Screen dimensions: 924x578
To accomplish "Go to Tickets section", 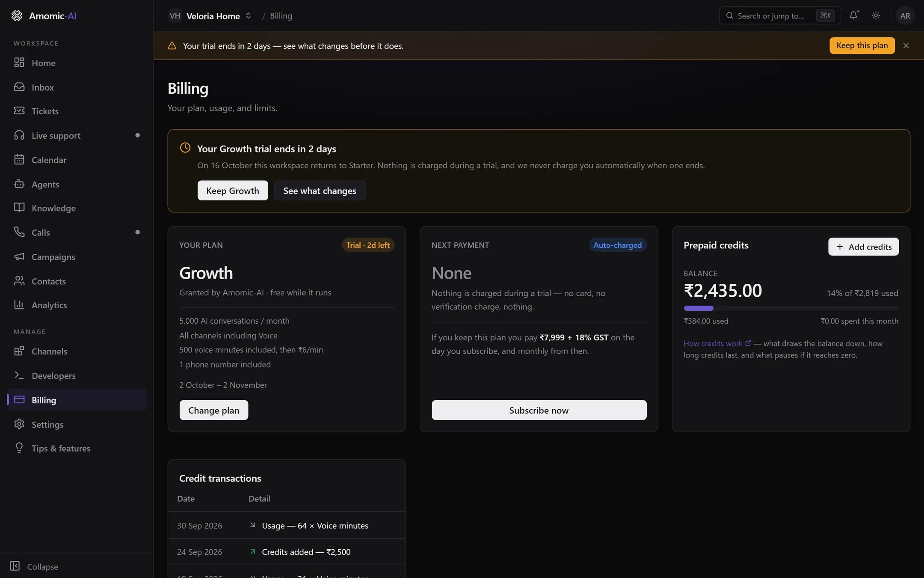I will (77, 111).
